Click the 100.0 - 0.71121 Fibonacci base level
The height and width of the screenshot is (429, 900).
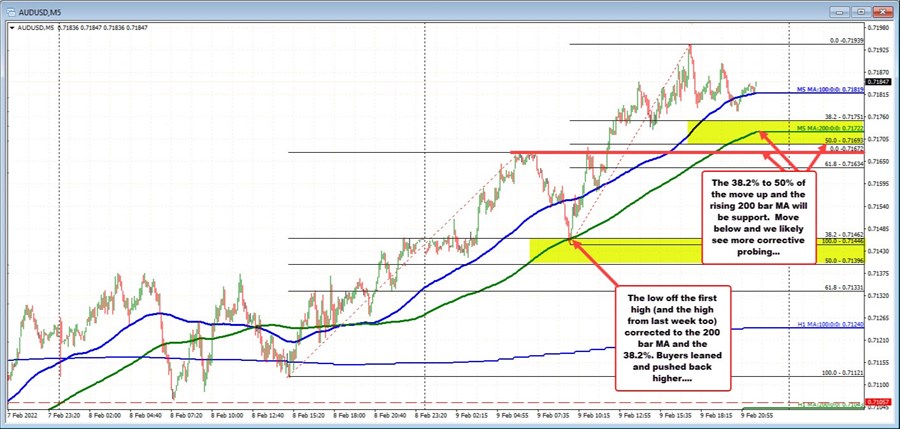click(x=830, y=374)
